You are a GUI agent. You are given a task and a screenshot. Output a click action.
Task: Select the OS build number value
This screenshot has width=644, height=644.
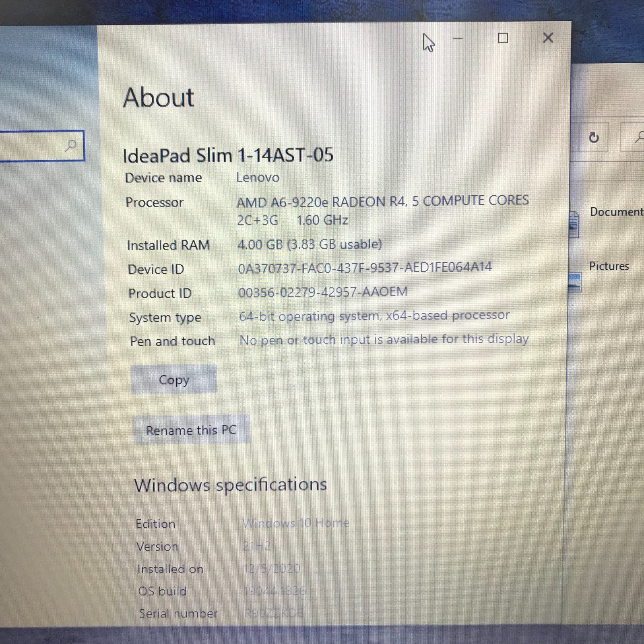275,591
